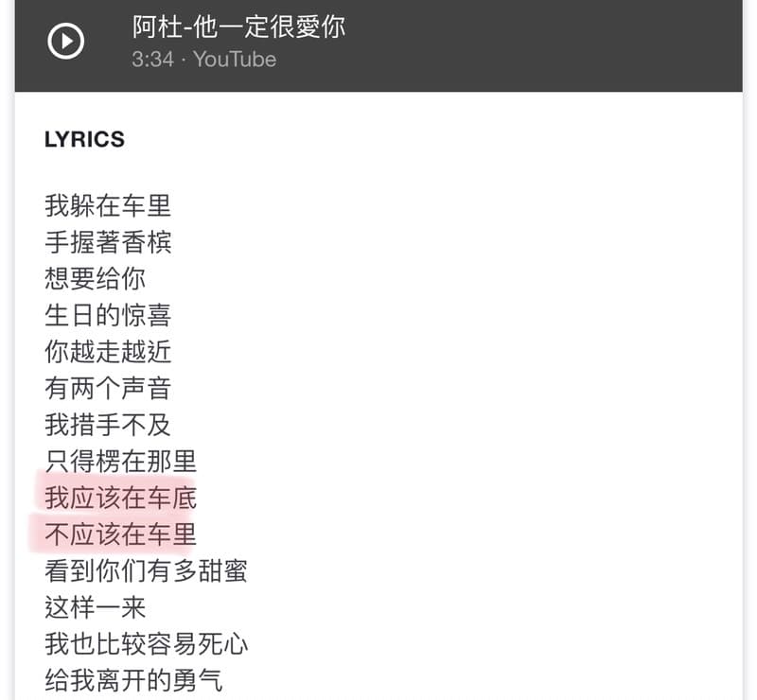This screenshot has height=700, width=757.
Task: Click lyric line 有两个声音
Action: click(x=108, y=388)
